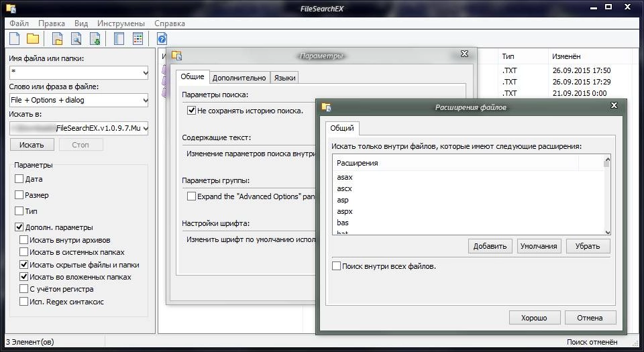Open the word or phrase dropdown arrow

click(145, 100)
